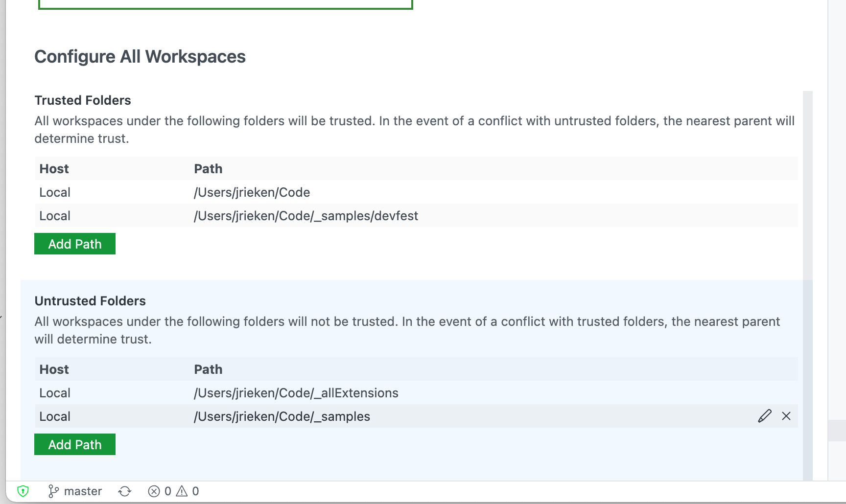Click Add Path under Trusted Folders
The image size is (846, 504).
(x=74, y=243)
